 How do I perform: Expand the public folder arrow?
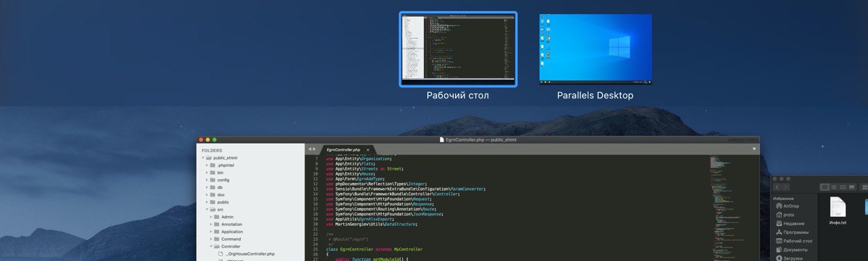pyautogui.click(x=208, y=202)
